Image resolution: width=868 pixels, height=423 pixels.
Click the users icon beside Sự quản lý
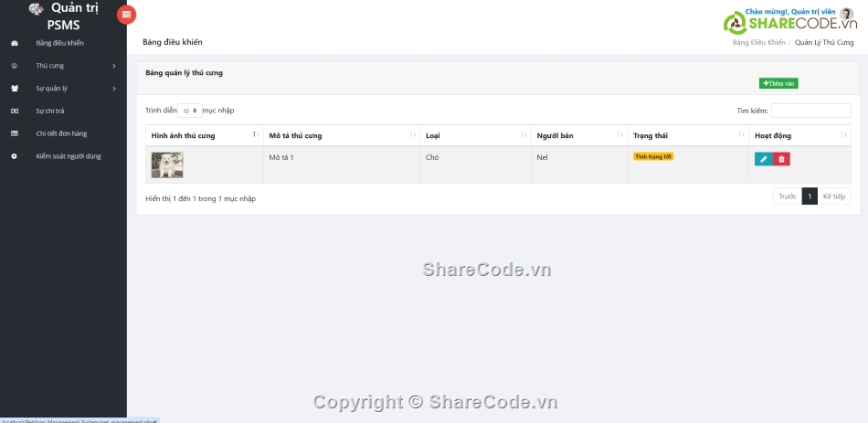pyautogui.click(x=14, y=89)
